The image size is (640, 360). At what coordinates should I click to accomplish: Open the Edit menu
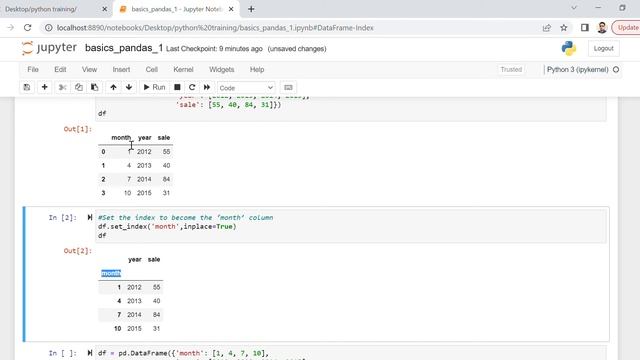pyautogui.click(x=60, y=69)
